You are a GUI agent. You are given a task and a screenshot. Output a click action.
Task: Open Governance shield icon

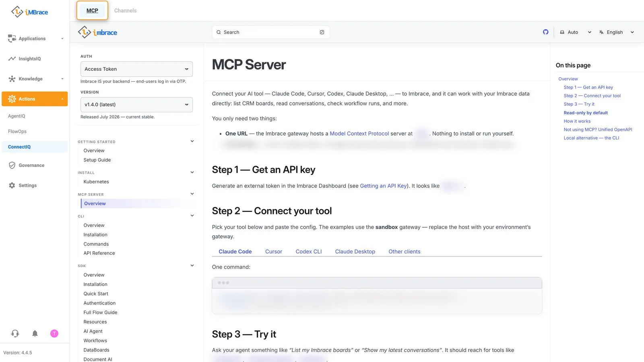(12, 165)
